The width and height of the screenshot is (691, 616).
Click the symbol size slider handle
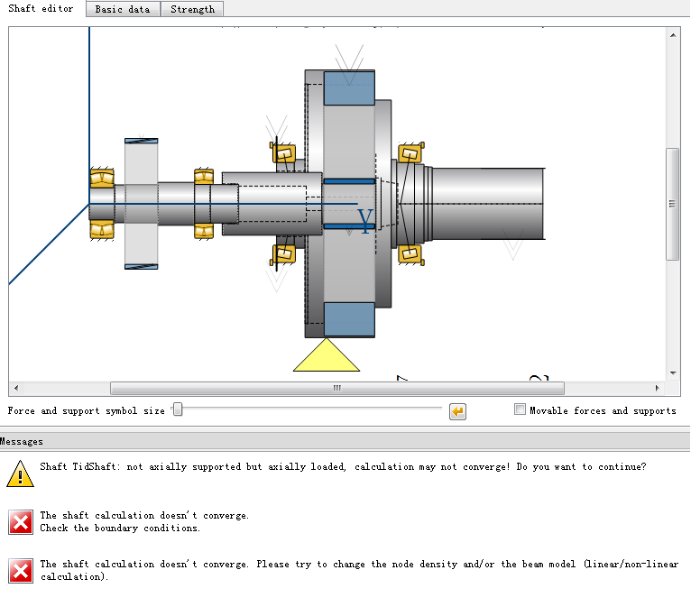click(x=178, y=410)
